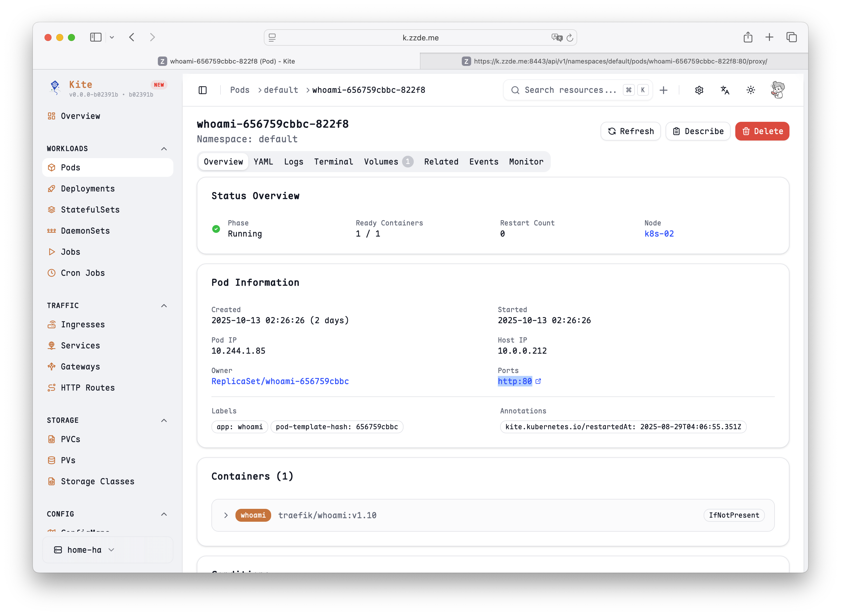The image size is (841, 616).
Task: Click the user avatar icon
Action: [x=777, y=90]
